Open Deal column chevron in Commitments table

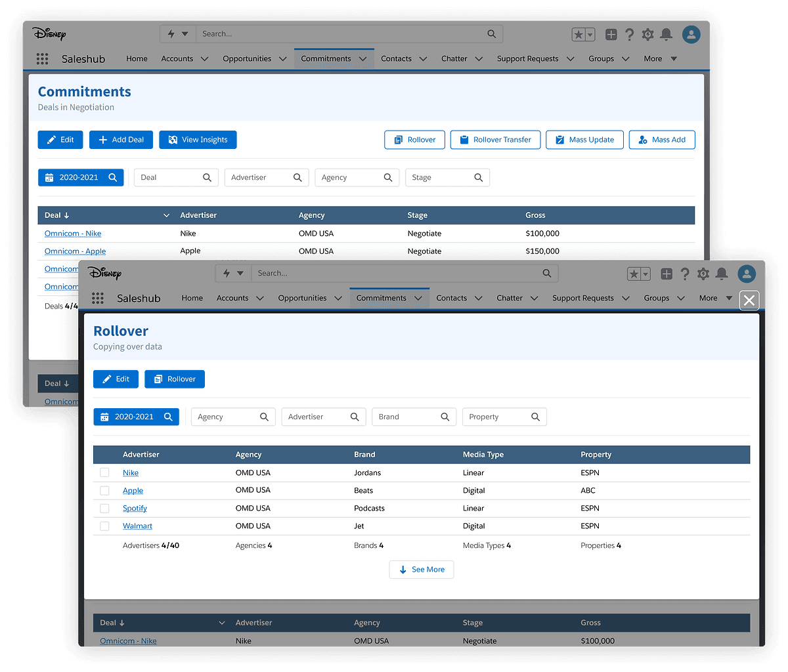(167, 215)
